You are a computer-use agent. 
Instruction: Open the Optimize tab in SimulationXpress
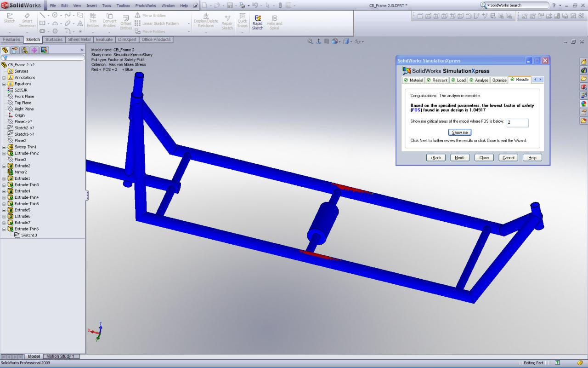499,80
